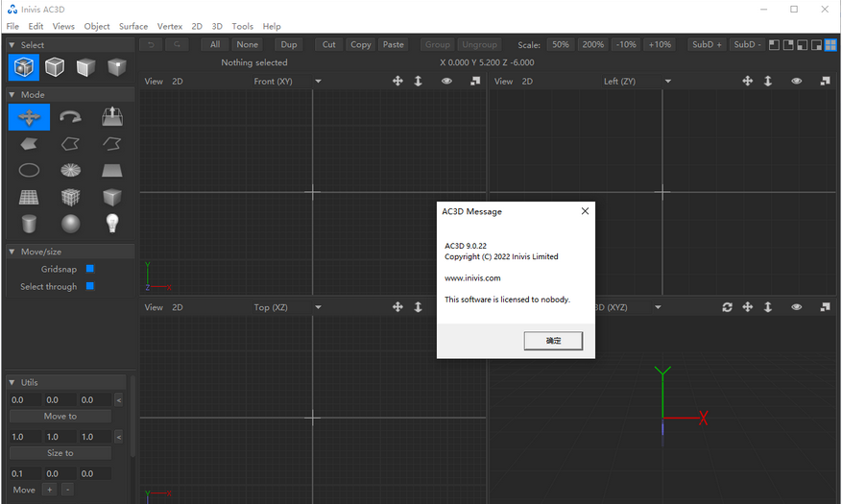Open the 3D (XYZ) view dropdown arrow
This screenshot has height=504, width=842.
[x=658, y=307]
